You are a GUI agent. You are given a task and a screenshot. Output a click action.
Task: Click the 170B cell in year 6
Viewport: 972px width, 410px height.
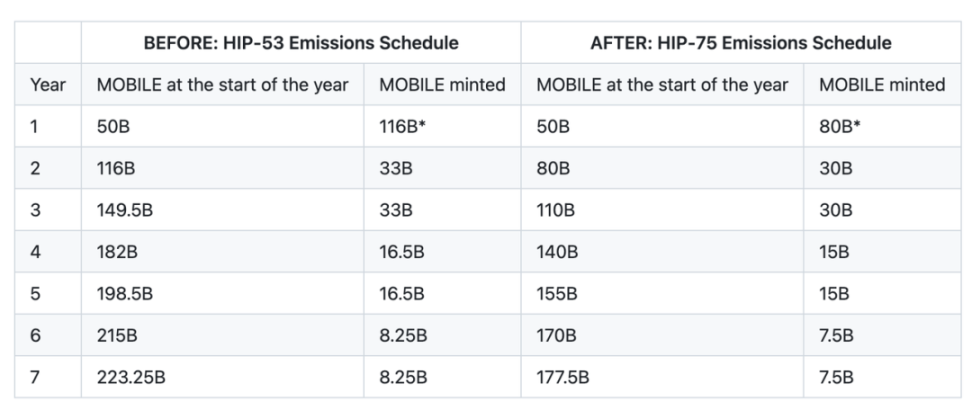pyautogui.click(x=662, y=335)
